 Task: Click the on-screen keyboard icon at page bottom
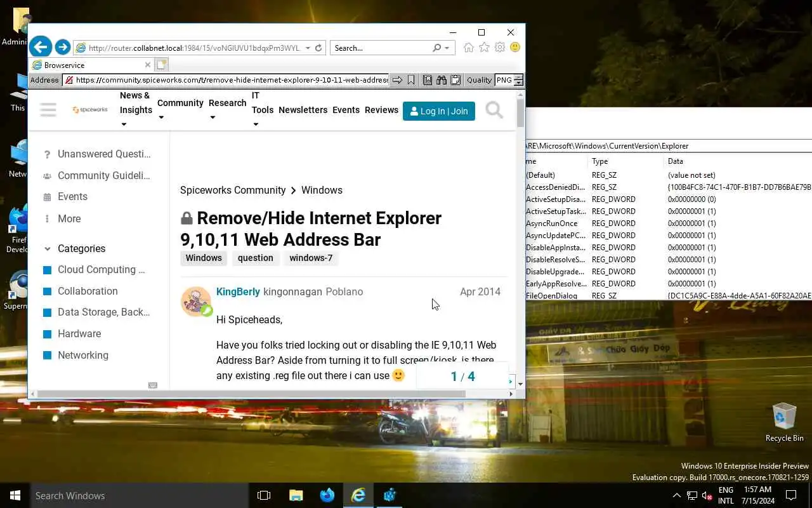coord(153,385)
